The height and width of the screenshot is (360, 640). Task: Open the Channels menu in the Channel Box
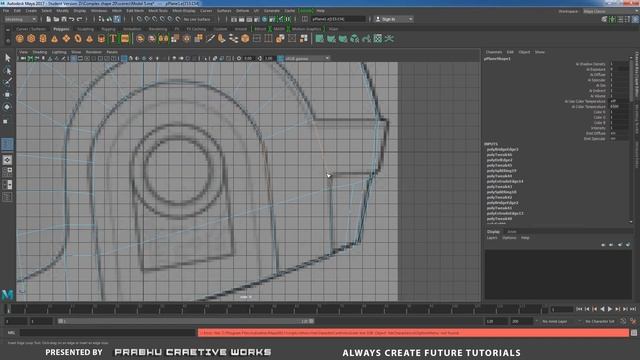point(493,52)
